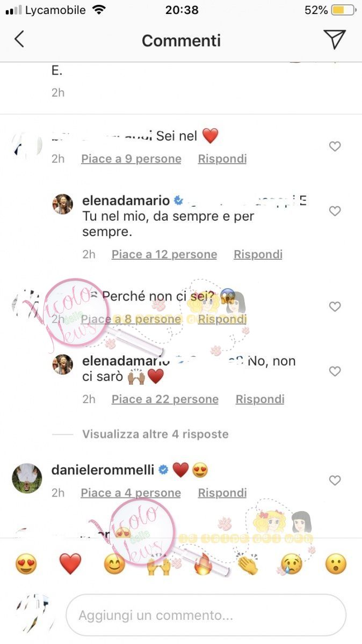Screen dimensions: 362x644
Task: Insert the red heart emoji quick reaction
Action: (70, 564)
